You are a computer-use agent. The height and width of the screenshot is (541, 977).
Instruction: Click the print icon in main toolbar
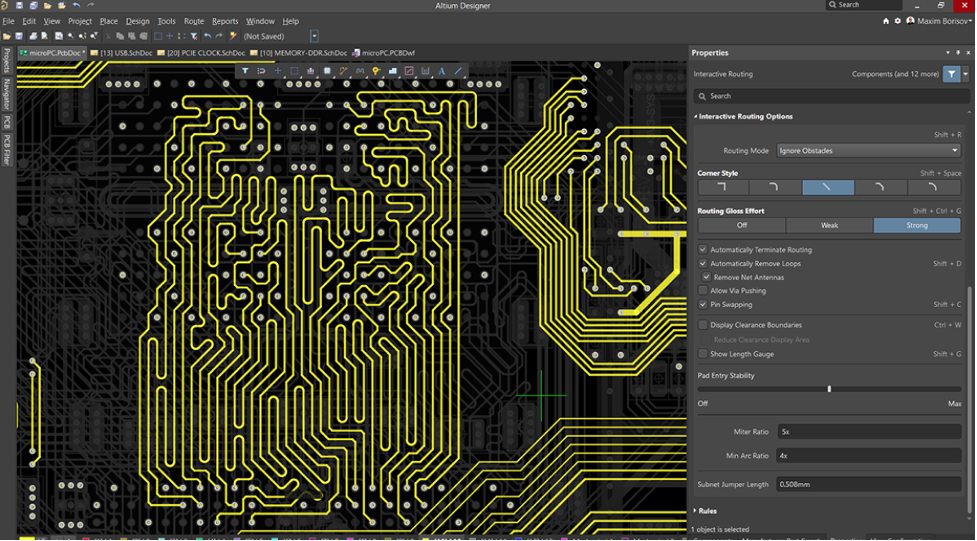[x=33, y=36]
